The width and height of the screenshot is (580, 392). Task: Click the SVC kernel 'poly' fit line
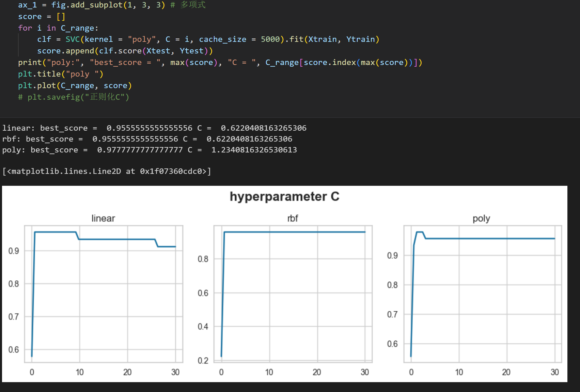208,39
